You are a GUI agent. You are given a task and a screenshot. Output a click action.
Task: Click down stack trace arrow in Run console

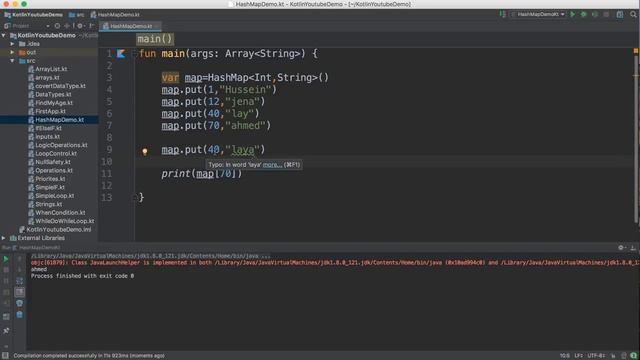pyautogui.click(x=19, y=270)
